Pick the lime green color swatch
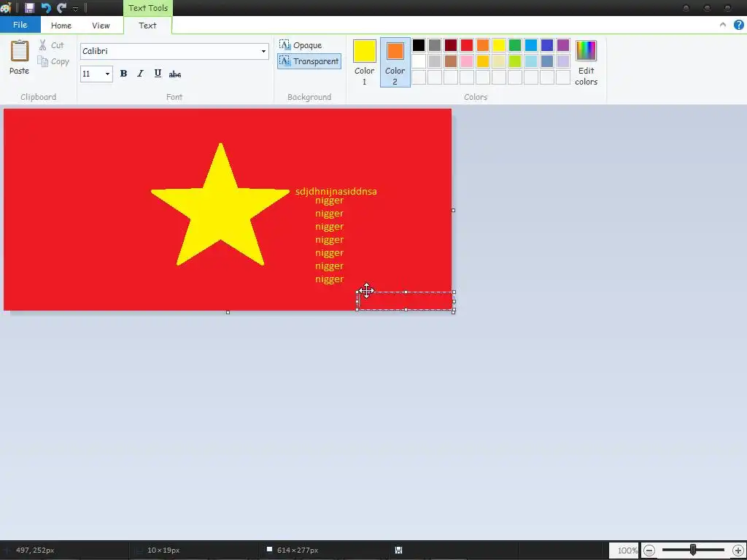747x560 pixels. tap(515, 61)
